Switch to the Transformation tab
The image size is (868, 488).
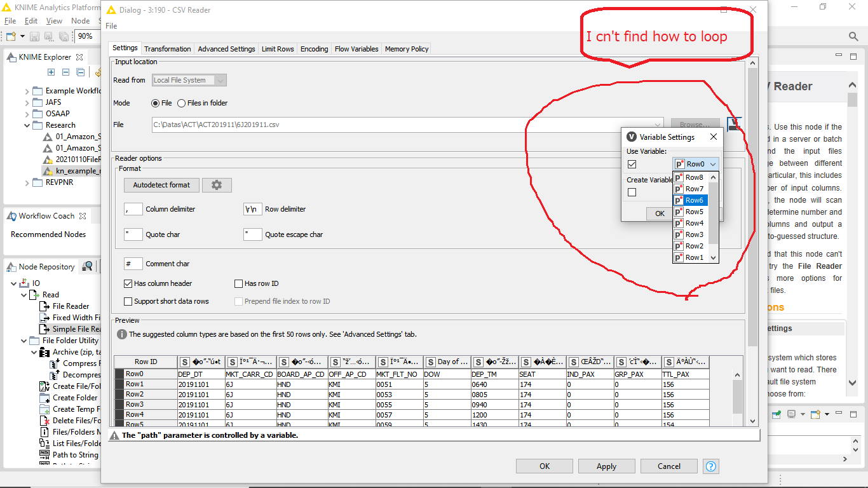coord(167,49)
